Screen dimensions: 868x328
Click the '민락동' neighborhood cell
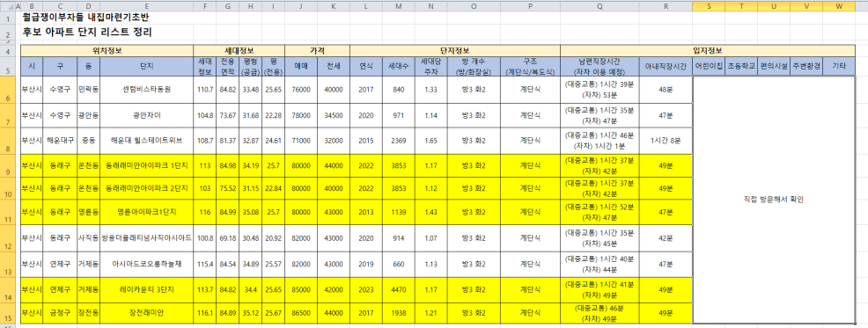(x=88, y=90)
